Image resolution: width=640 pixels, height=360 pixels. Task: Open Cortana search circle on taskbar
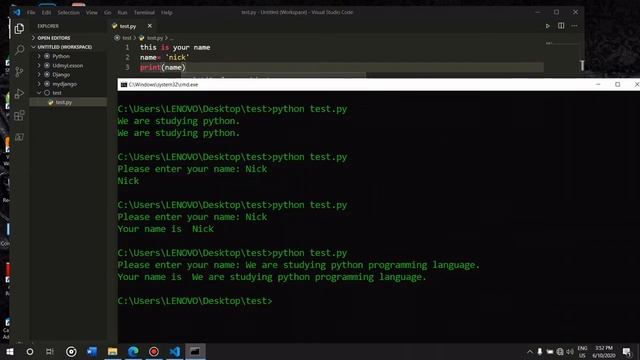30,351
